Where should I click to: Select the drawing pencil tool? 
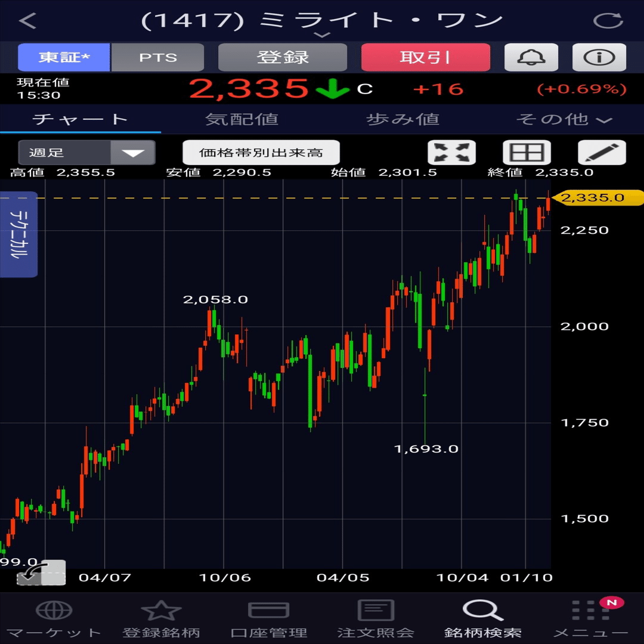(x=602, y=153)
